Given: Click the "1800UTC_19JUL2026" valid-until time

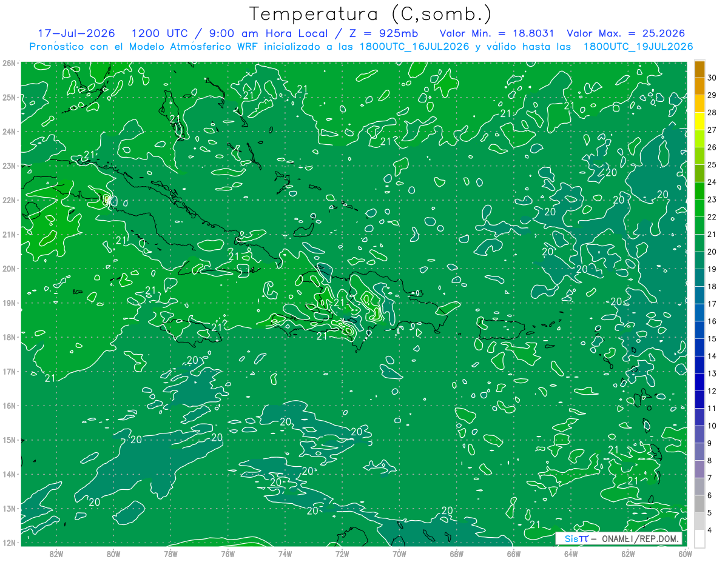Looking at the screenshot, I should coord(638,47).
